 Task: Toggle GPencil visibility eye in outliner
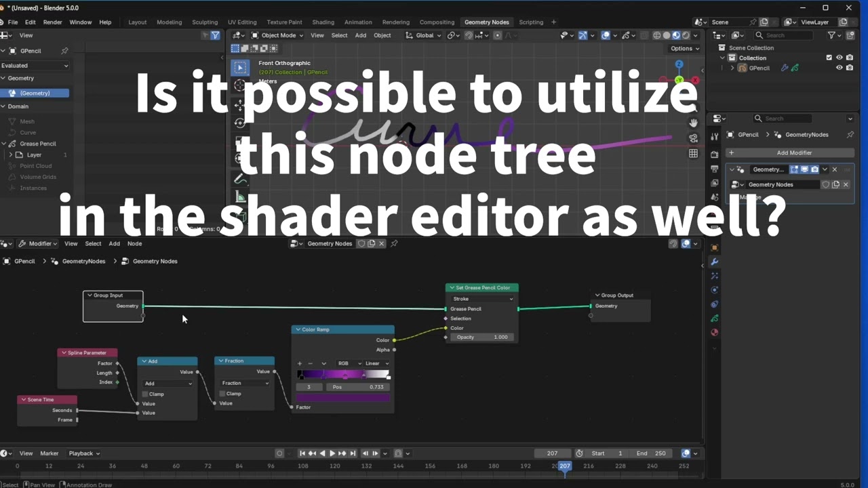pos(839,68)
